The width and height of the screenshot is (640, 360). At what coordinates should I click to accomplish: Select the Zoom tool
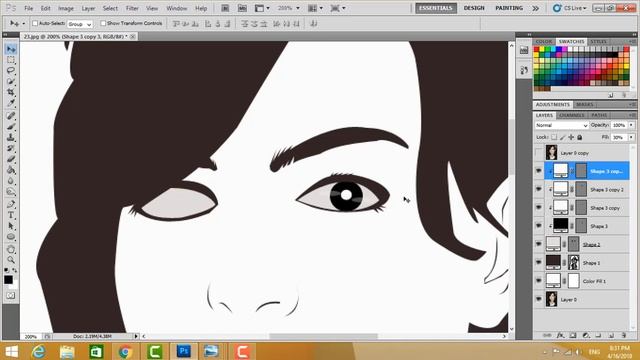[11, 260]
